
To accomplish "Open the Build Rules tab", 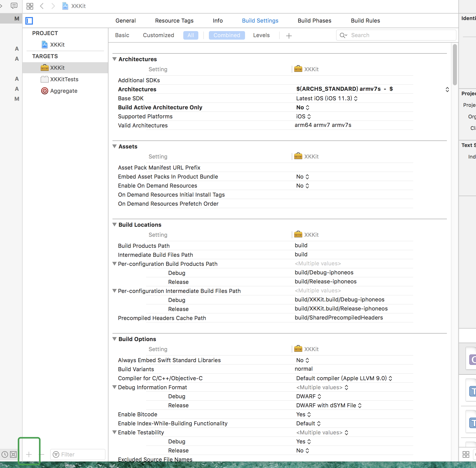I will 365,21.
